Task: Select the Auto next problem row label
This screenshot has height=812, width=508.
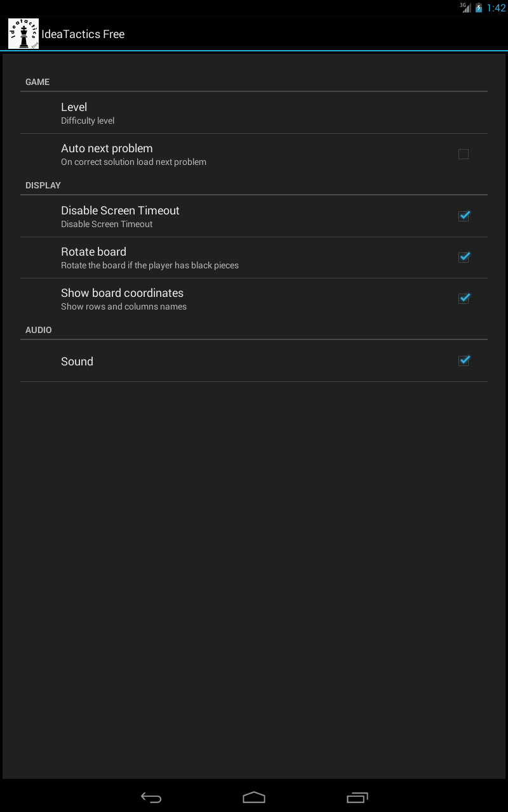Action: coord(107,148)
